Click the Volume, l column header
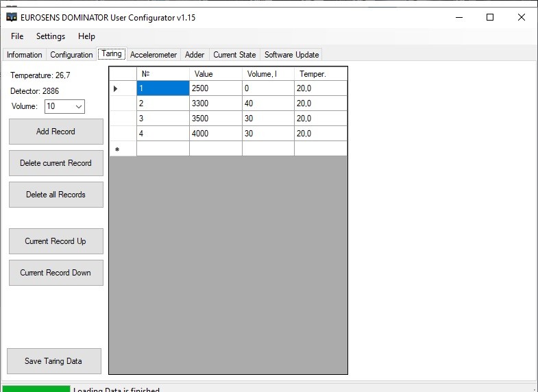Viewport: 538px width, 392px height. tap(268, 74)
